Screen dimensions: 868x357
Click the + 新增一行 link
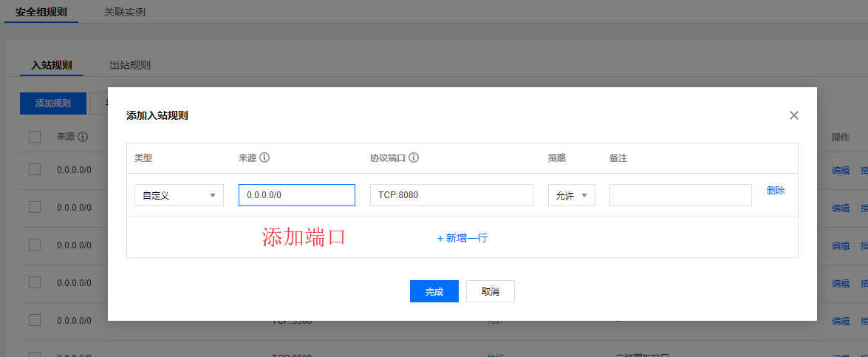462,238
